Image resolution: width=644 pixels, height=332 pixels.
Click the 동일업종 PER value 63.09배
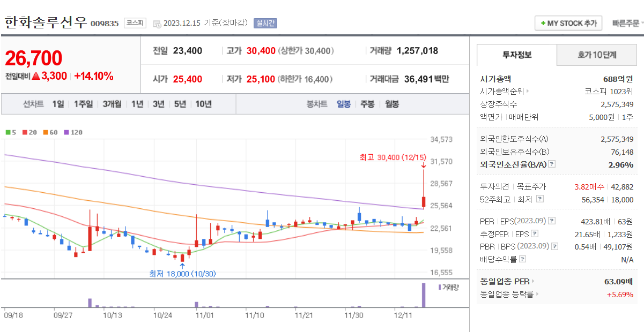[x=619, y=281]
